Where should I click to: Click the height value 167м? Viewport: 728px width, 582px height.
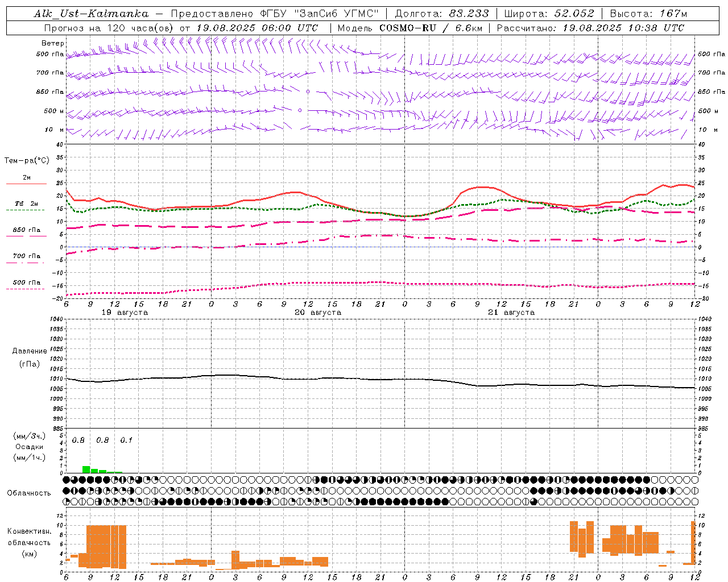click(x=673, y=14)
